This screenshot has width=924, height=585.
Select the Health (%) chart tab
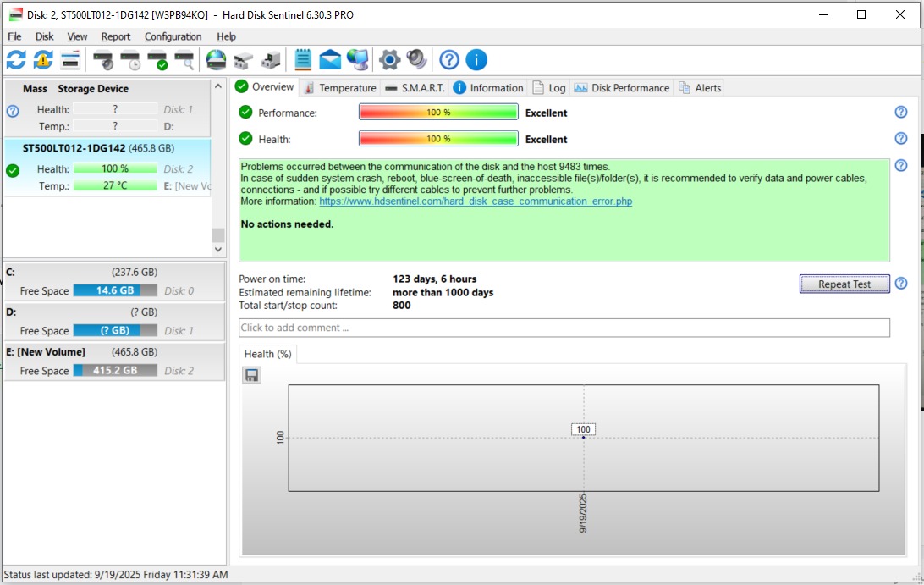click(267, 354)
